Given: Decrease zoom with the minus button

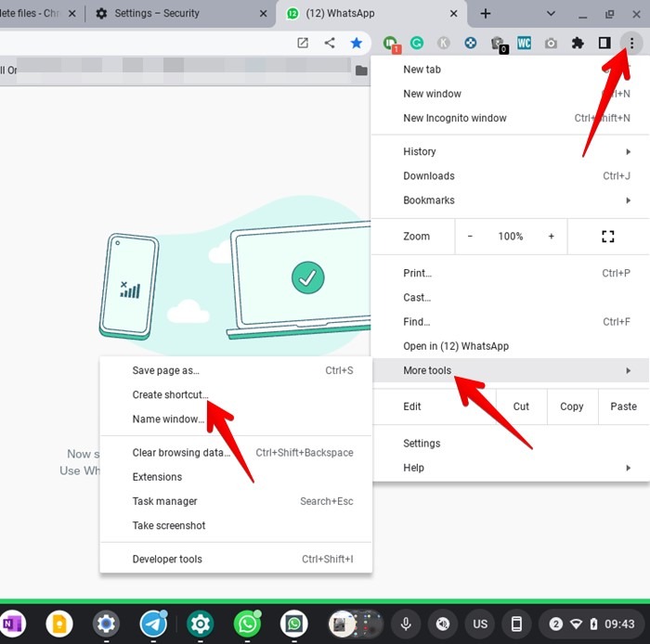Looking at the screenshot, I should pos(470,237).
